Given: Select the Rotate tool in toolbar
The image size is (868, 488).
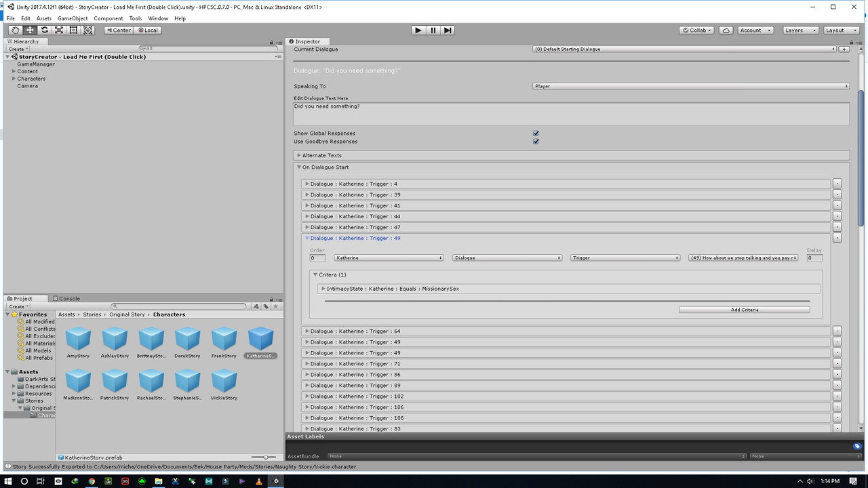Looking at the screenshot, I should coord(44,30).
